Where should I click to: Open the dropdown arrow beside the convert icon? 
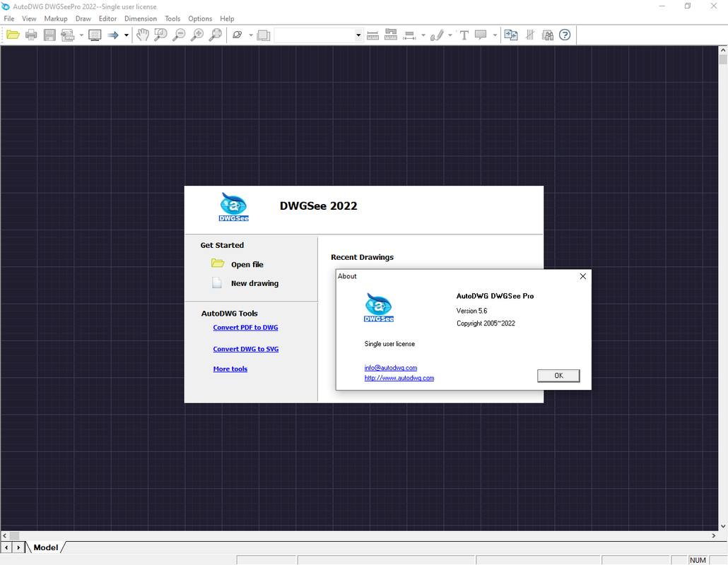81,35
